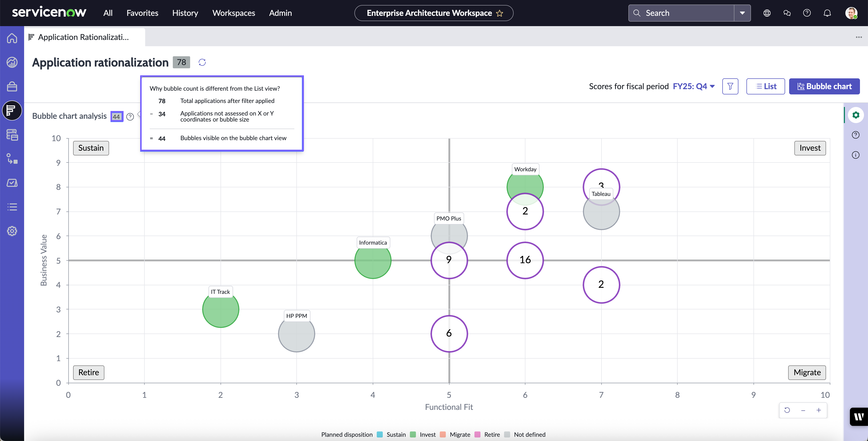Image resolution: width=868 pixels, height=441 pixels.
Task: Reset chart zoom with the circular arrow
Action: [787, 410]
